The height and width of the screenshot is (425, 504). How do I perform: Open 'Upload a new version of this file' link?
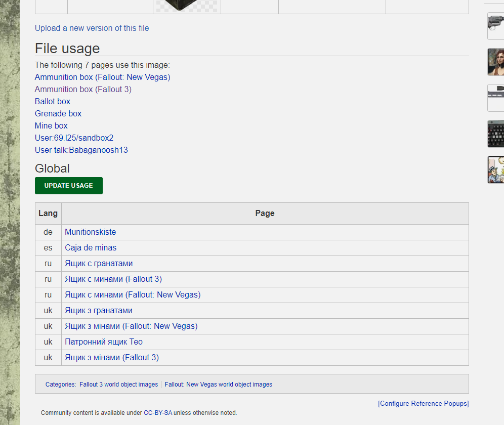pyautogui.click(x=92, y=28)
